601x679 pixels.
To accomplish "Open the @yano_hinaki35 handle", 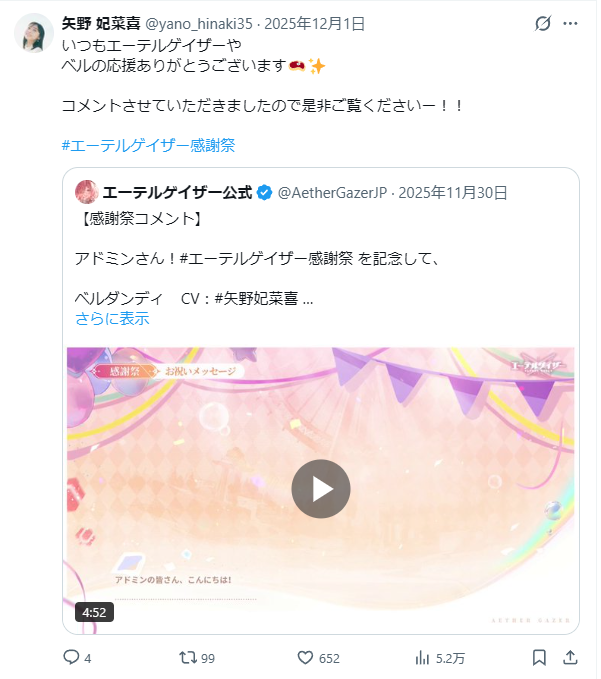I will pyautogui.click(x=199, y=23).
